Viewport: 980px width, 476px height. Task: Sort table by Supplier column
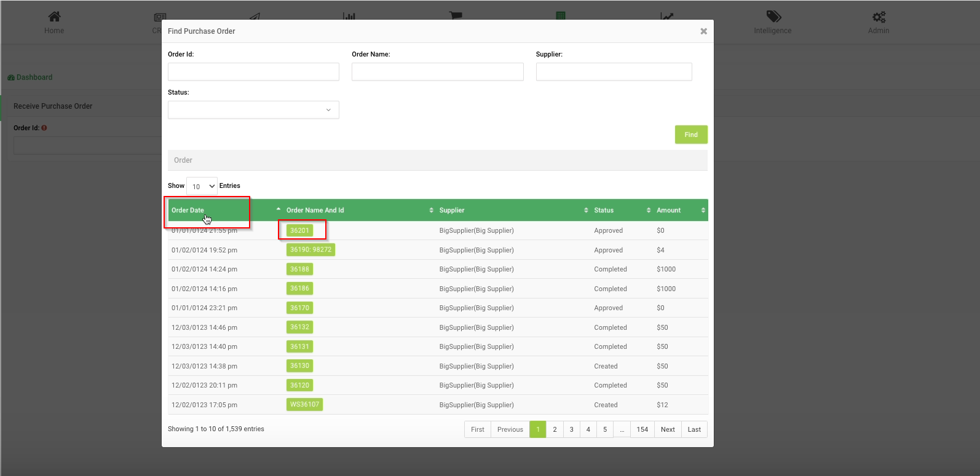513,210
